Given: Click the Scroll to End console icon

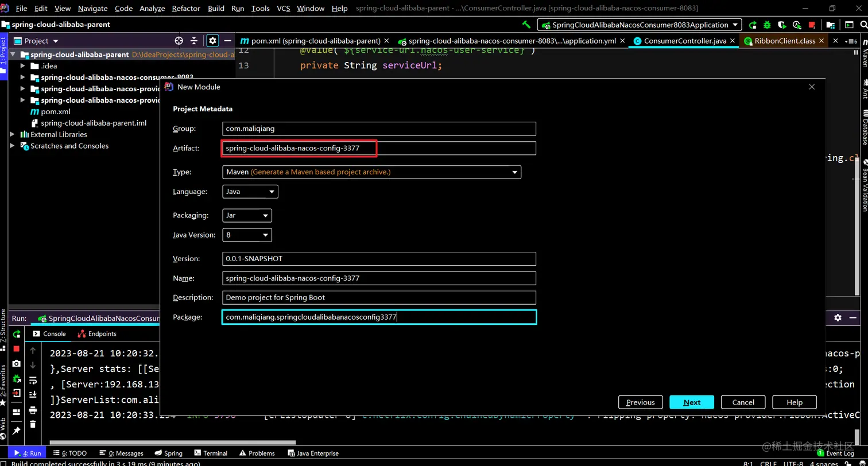Looking at the screenshot, I should point(33,395).
